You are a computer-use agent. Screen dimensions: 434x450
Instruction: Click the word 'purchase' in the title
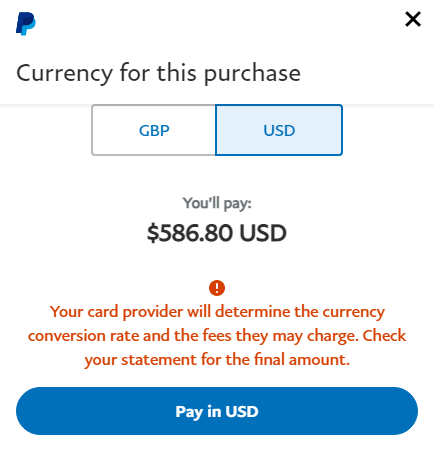click(252, 74)
